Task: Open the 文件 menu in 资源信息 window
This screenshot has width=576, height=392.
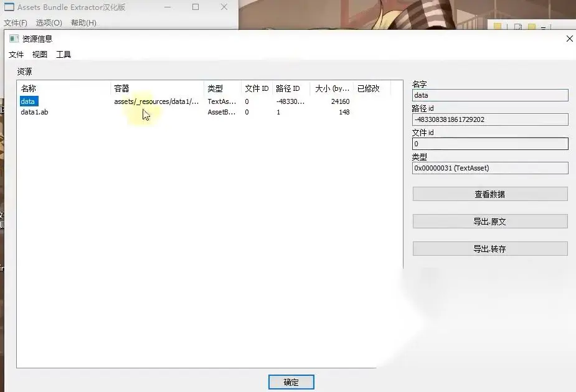Action: pyautogui.click(x=16, y=55)
